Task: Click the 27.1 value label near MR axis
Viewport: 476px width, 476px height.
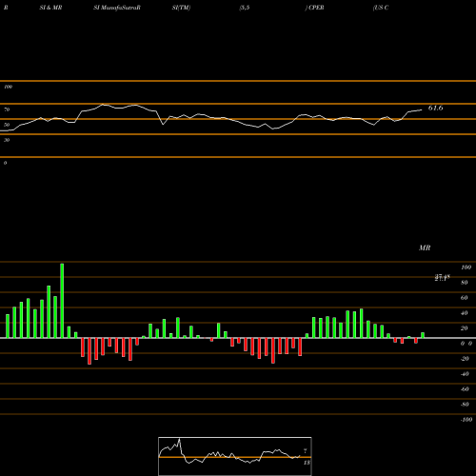Action: pos(442,278)
